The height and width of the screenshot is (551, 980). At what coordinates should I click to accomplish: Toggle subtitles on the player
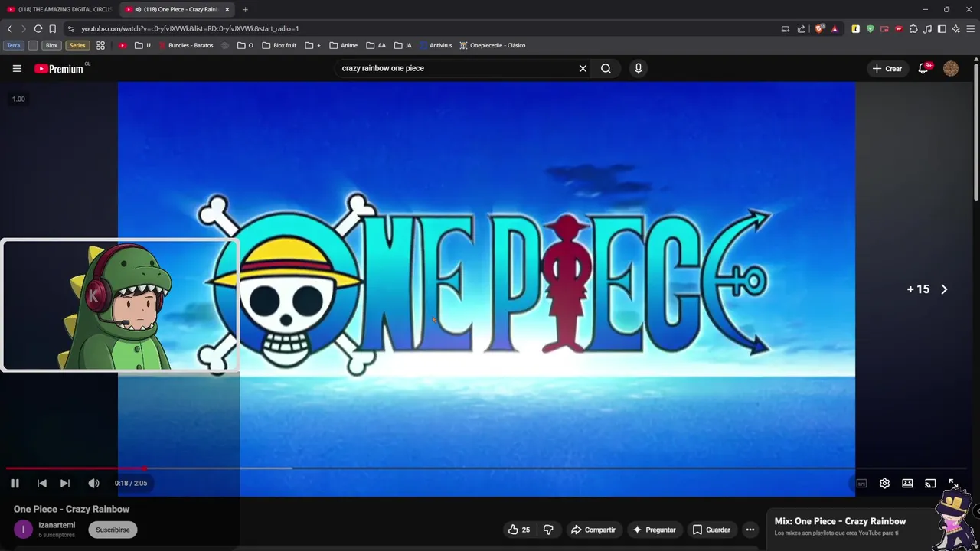click(861, 484)
